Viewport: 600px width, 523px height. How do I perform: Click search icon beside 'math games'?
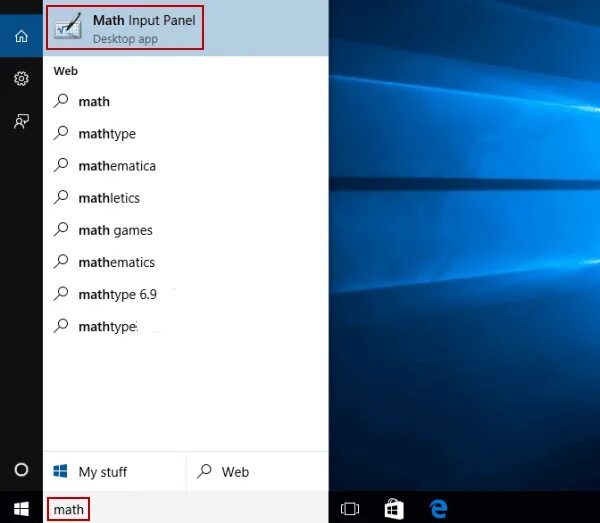click(61, 230)
